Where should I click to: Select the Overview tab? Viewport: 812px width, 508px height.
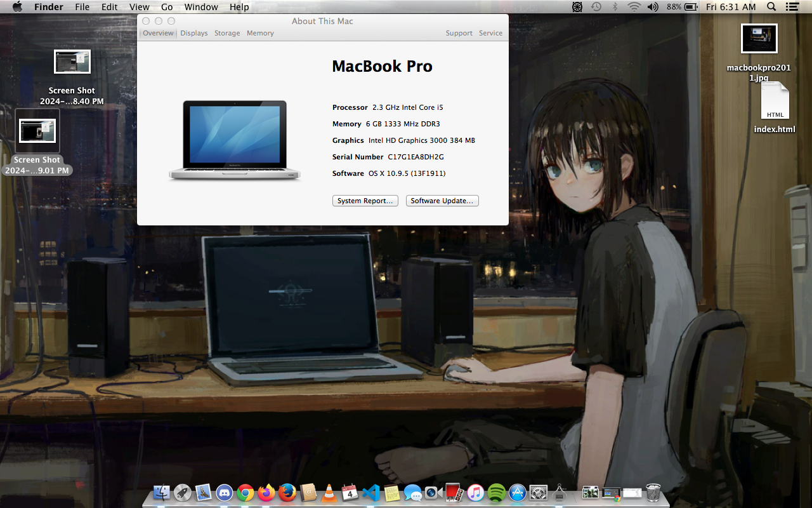click(x=158, y=33)
